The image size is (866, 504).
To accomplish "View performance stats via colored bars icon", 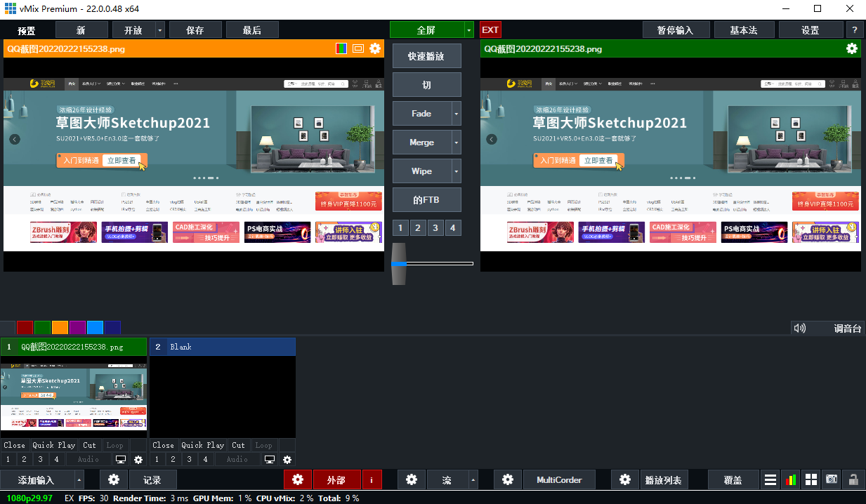I will pyautogui.click(x=791, y=479).
